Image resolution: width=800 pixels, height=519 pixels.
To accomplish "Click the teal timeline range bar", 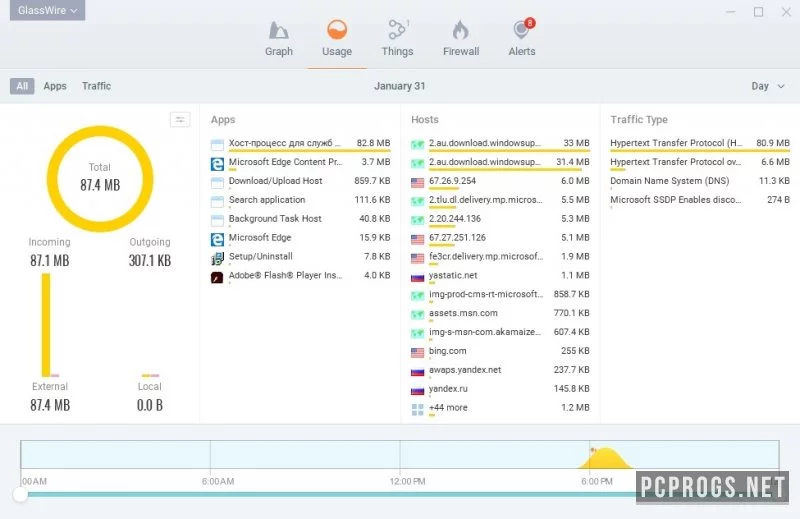I will pos(332,495).
